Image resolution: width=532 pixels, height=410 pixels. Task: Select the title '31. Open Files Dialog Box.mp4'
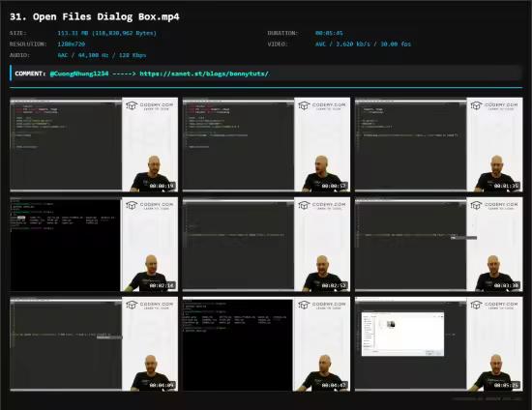[x=95, y=16]
